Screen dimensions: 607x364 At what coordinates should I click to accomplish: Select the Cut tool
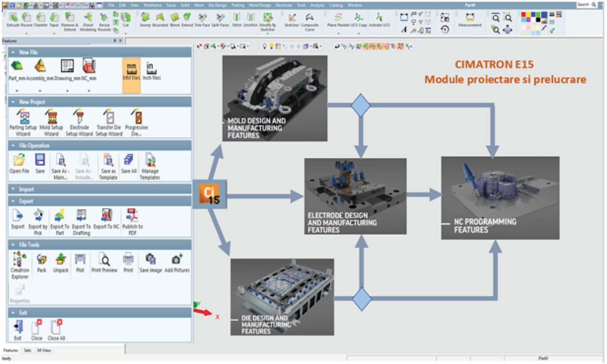(126, 20)
